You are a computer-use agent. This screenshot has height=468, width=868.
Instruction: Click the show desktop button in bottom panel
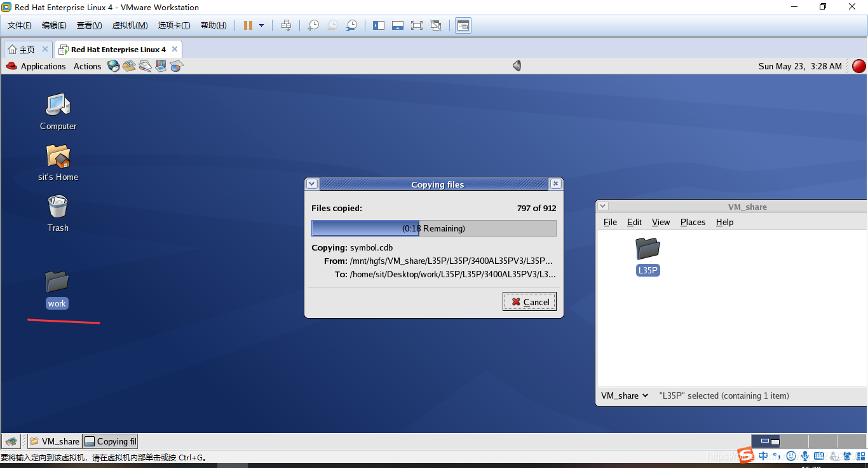point(11,441)
